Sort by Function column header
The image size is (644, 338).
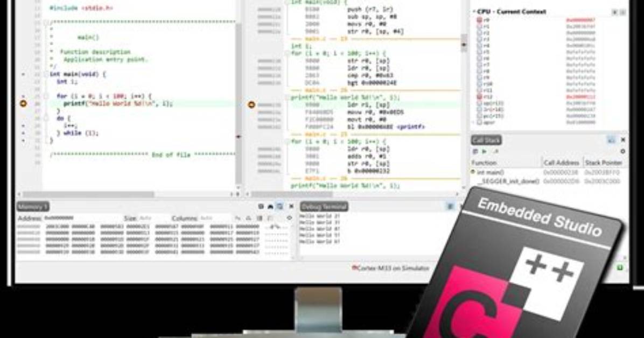tap(506, 163)
